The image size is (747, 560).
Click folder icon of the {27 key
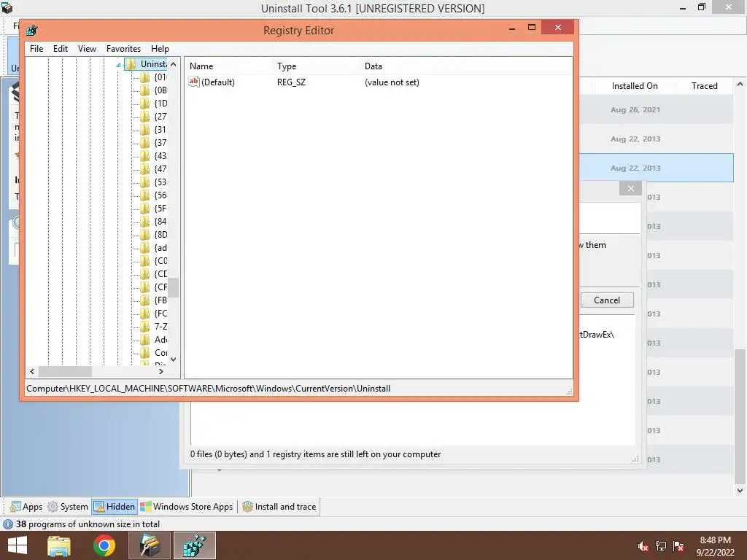tap(145, 116)
